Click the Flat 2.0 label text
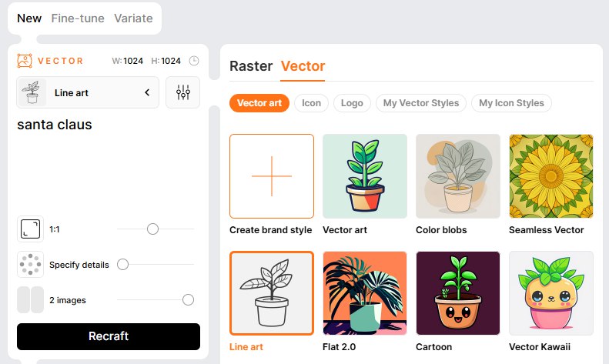The width and height of the screenshot is (609, 364). pos(339,347)
